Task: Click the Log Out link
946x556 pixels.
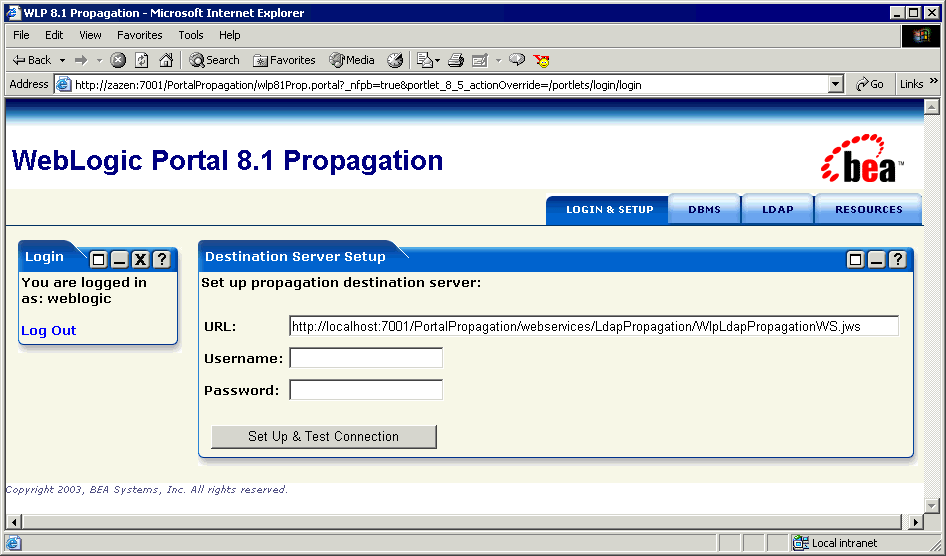Action: point(48,330)
